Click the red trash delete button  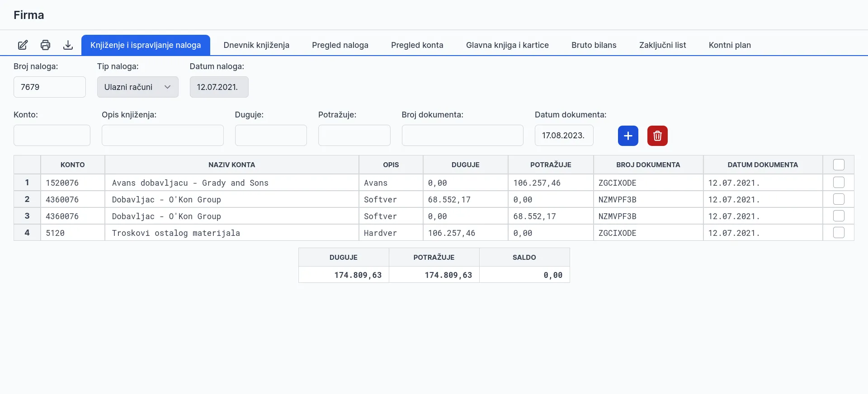[x=657, y=136]
